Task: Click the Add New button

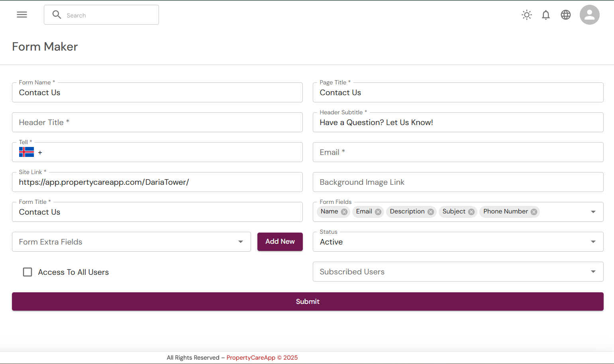Action: click(x=280, y=242)
